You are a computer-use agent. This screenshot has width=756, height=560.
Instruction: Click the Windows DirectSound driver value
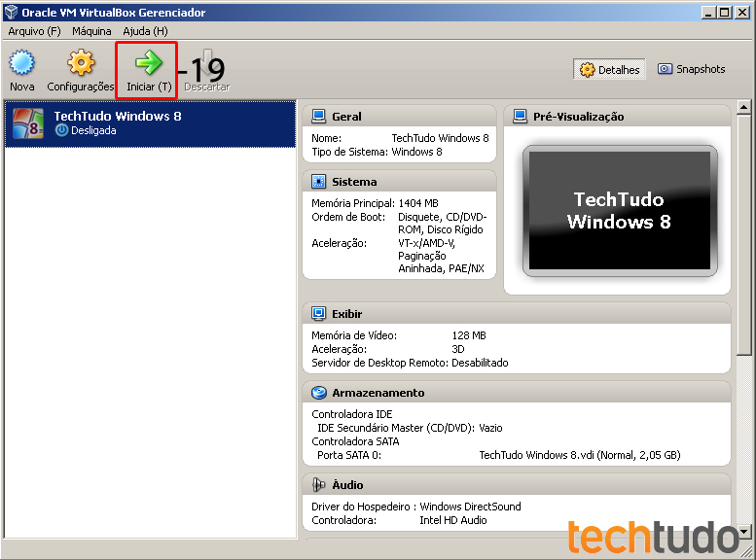click(x=470, y=507)
